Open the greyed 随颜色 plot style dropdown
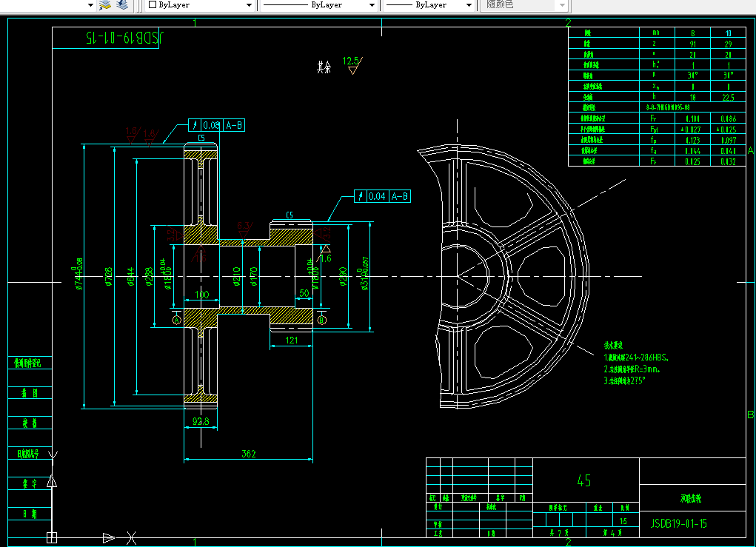 562,5
